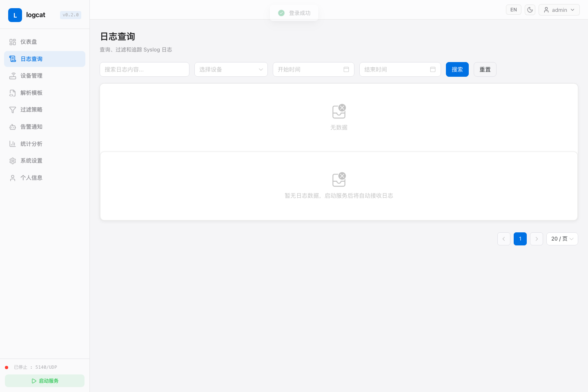
Task: Click the statistics bar chart icon
Action: (x=13, y=144)
